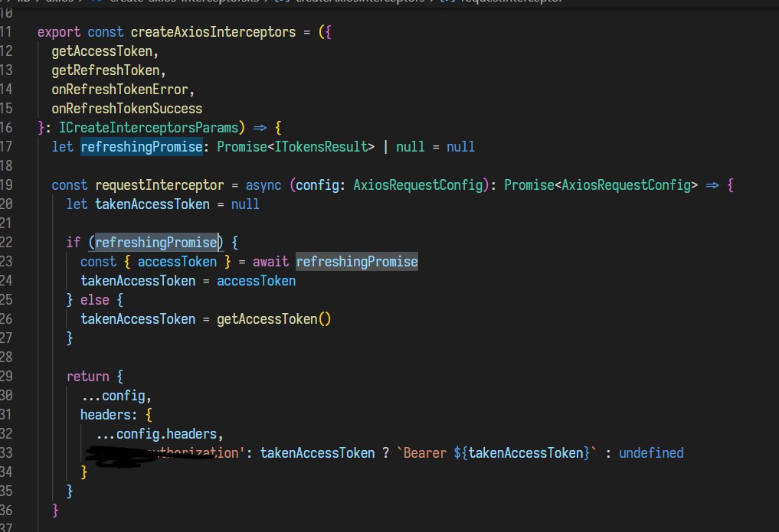The height and width of the screenshot is (532, 779).
Task: Click the "ICreateInterceptorsParams" type annotation
Action: pyautogui.click(x=149, y=128)
